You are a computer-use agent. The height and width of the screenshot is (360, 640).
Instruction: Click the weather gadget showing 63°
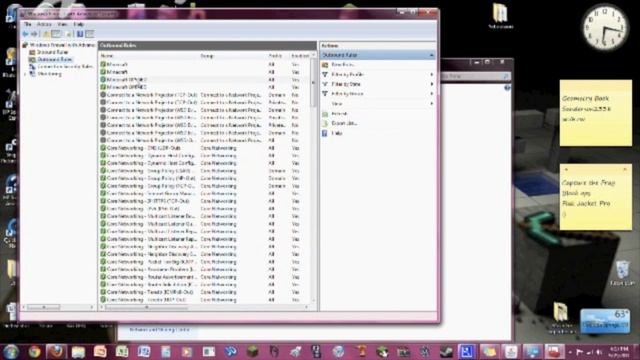[605, 321]
